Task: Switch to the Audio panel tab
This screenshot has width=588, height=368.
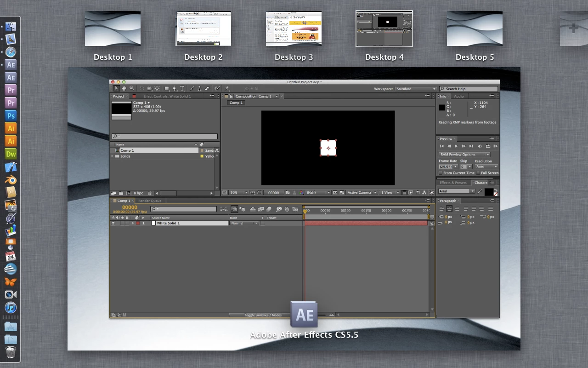Action: pos(458,96)
